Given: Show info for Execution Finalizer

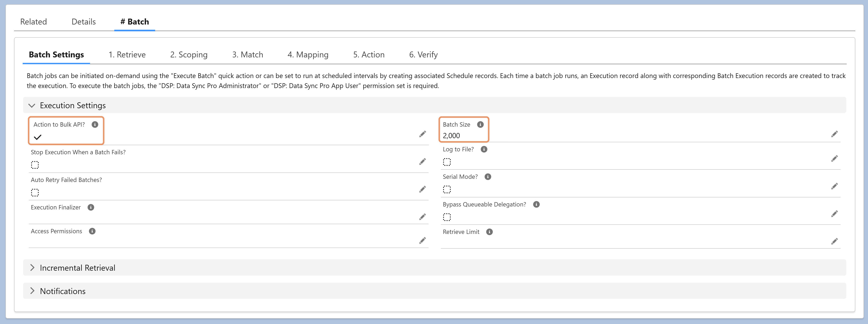Looking at the screenshot, I should tap(91, 207).
